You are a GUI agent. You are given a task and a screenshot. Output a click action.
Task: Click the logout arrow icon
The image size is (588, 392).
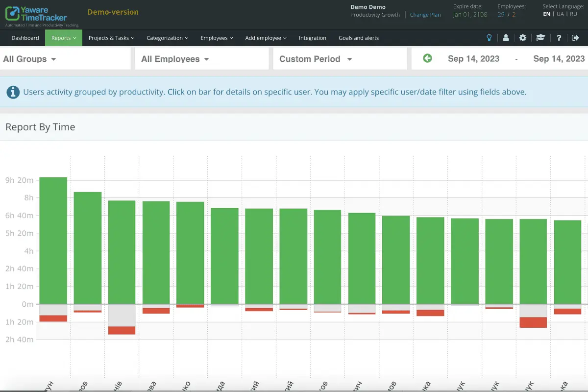tap(576, 38)
